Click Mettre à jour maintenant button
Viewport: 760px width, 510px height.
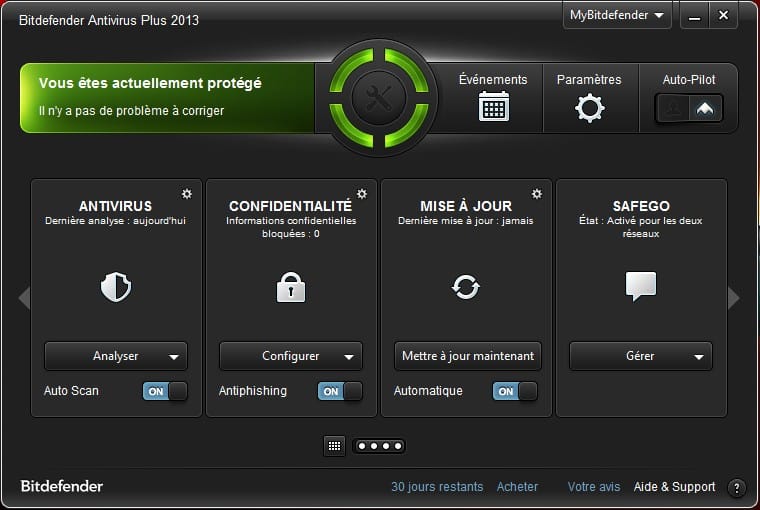click(x=468, y=356)
